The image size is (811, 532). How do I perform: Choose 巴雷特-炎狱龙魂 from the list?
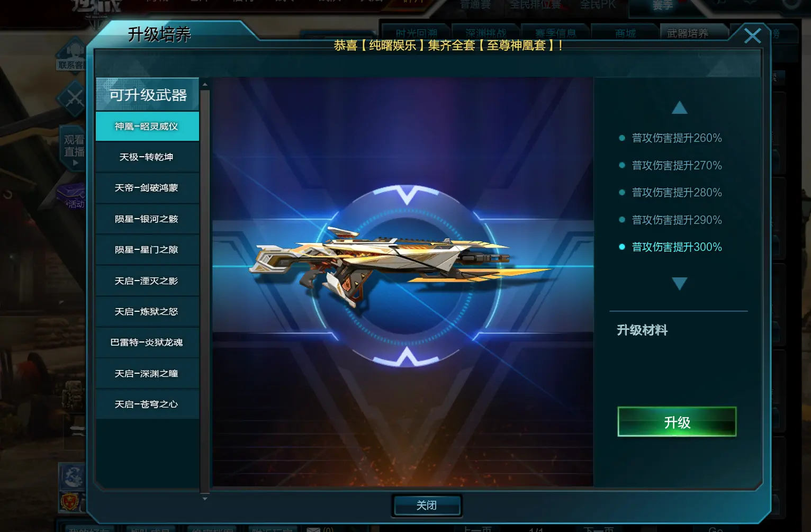pyautogui.click(x=147, y=342)
